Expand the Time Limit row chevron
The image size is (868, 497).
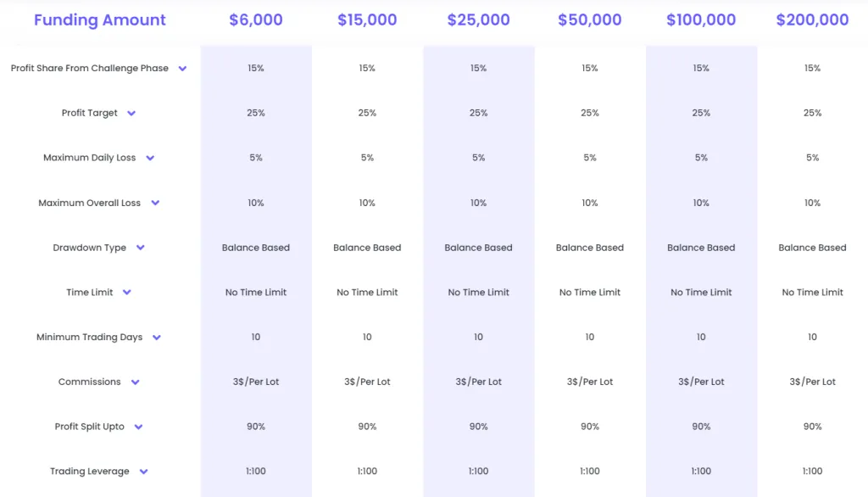click(127, 292)
